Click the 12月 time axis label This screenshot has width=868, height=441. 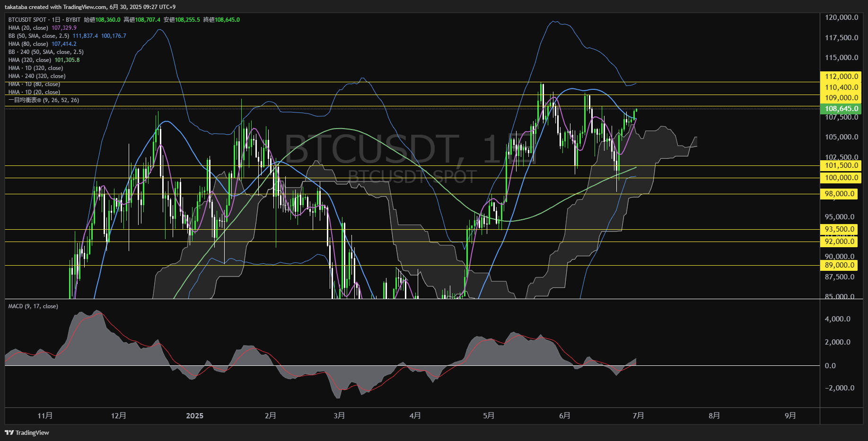[119, 416]
